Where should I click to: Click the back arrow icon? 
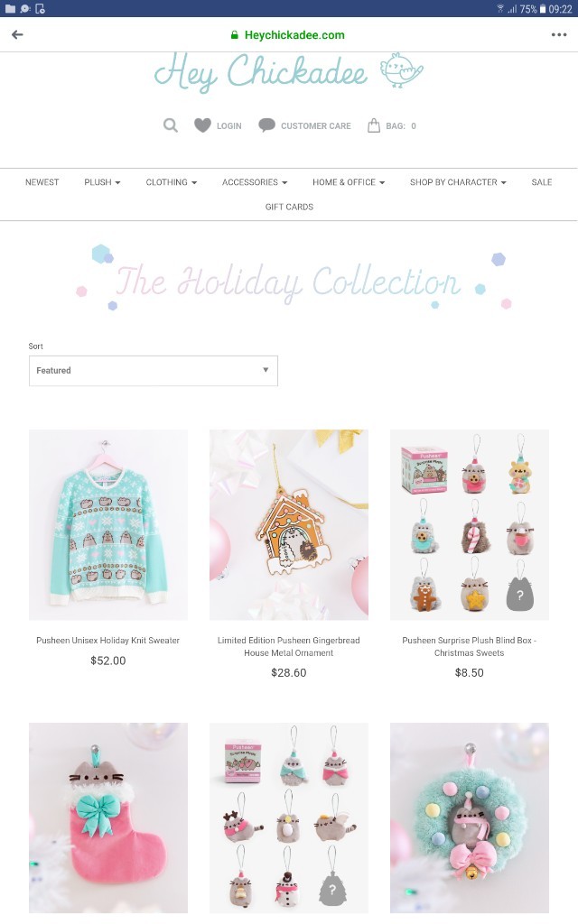18,35
